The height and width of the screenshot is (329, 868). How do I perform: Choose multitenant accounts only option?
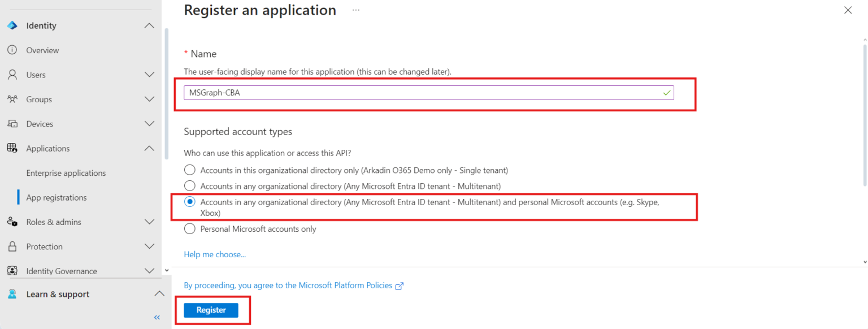[189, 185]
